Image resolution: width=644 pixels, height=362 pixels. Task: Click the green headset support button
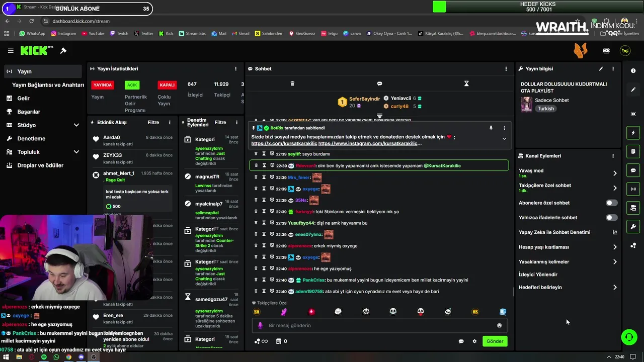point(629,337)
